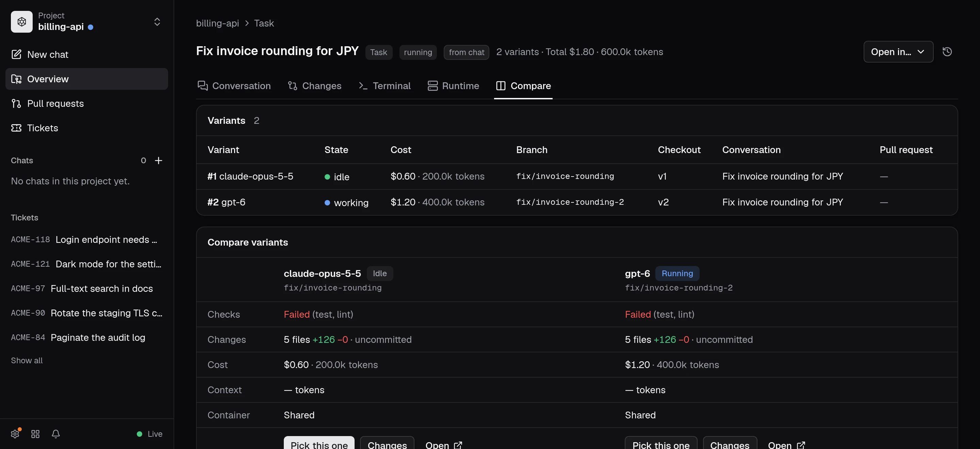Click the Running badge next to gpt-6
The height and width of the screenshot is (449, 980).
coord(677,273)
